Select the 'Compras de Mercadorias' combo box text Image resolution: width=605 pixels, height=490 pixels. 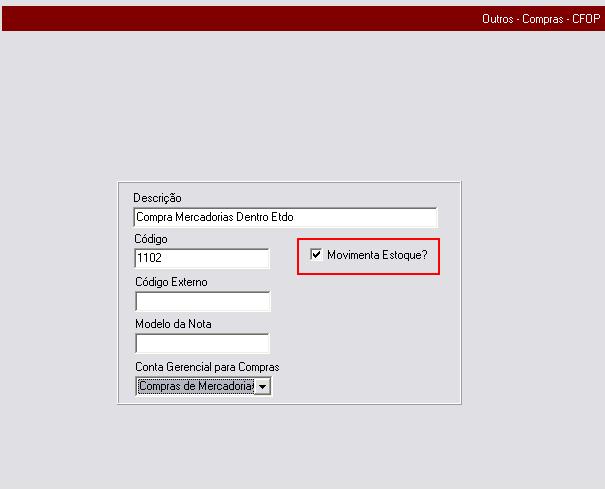tap(195, 386)
